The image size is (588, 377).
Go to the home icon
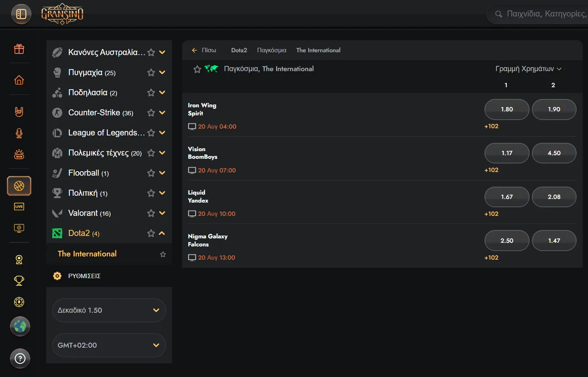(x=19, y=80)
